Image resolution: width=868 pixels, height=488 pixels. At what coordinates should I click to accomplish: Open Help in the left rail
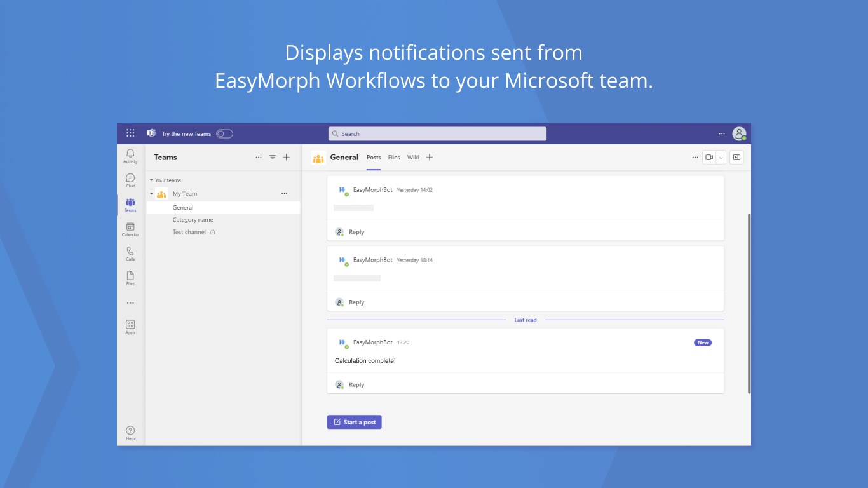130,433
